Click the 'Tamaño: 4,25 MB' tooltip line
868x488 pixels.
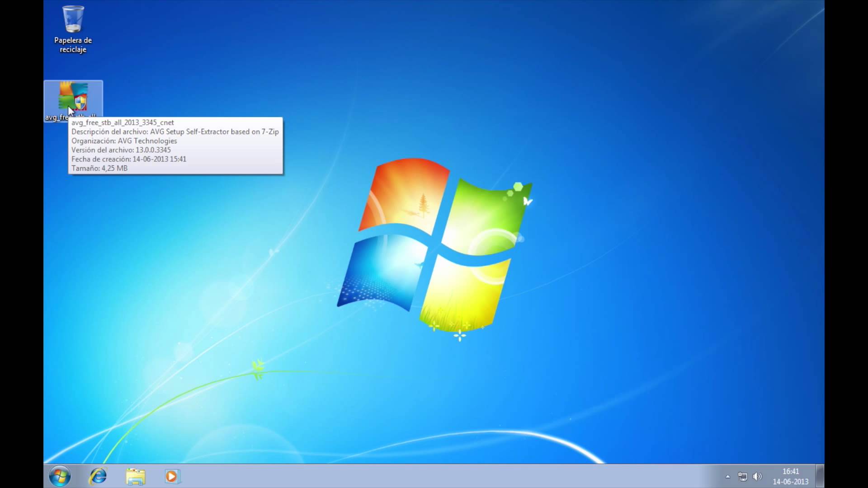(99, 168)
